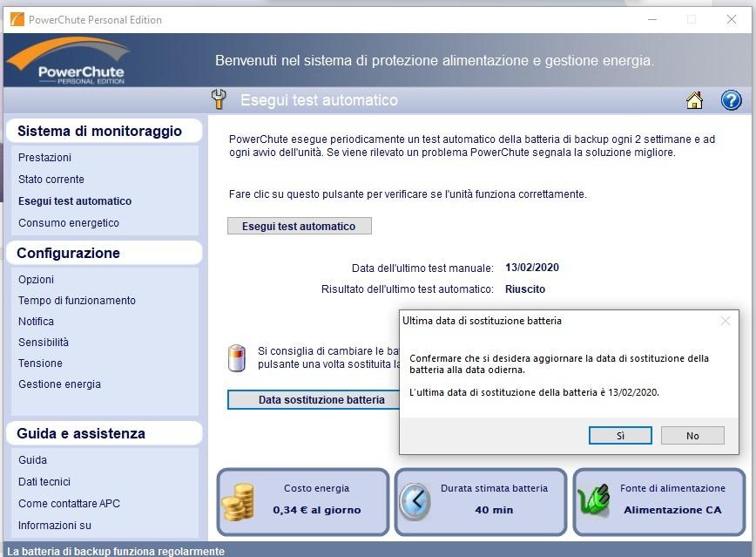Open the Guida link
Image resolution: width=756 pixels, height=557 pixels.
(33, 460)
